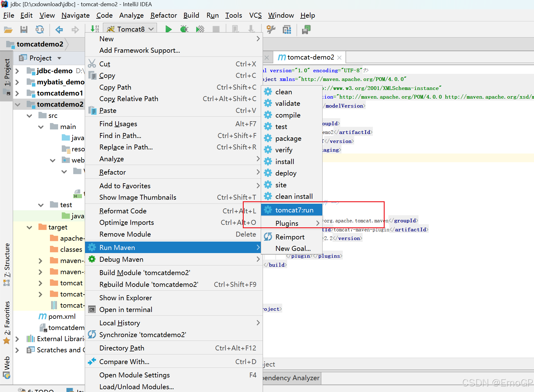Select the tomcat7:run Maven goal
534x392 pixels.
292,210
